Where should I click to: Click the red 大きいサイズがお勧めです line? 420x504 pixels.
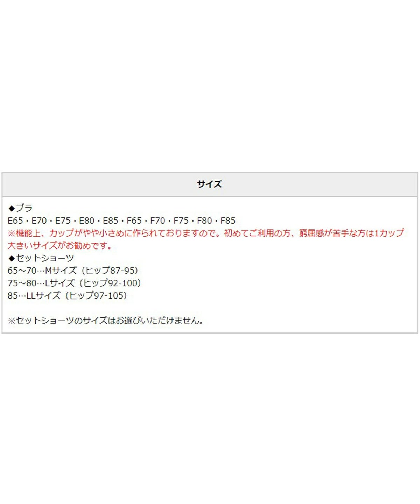coord(60,246)
